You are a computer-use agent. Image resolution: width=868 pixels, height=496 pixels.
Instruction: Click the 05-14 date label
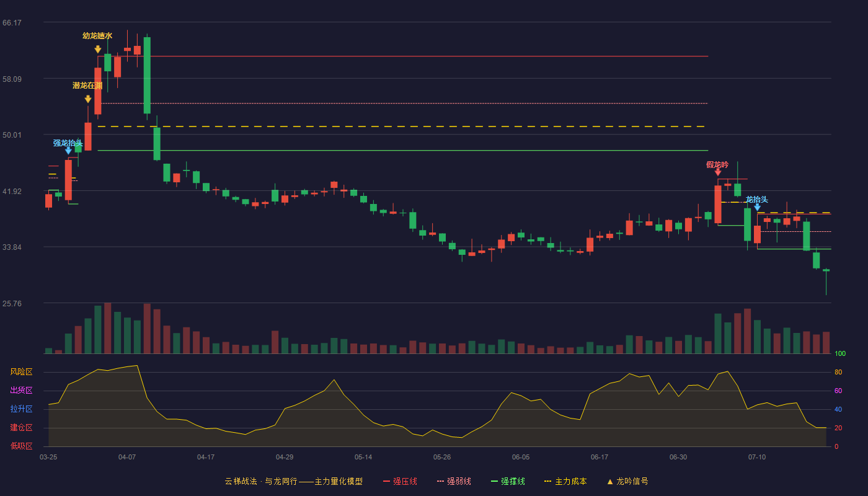pos(363,457)
